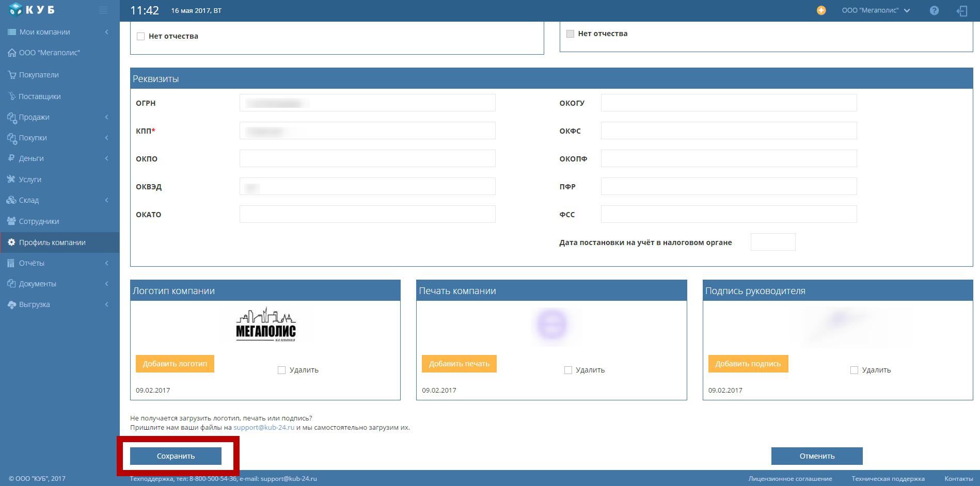The image size is (980, 486).
Task: Click the Мегаполис logo thumbnail
Action: click(x=266, y=325)
